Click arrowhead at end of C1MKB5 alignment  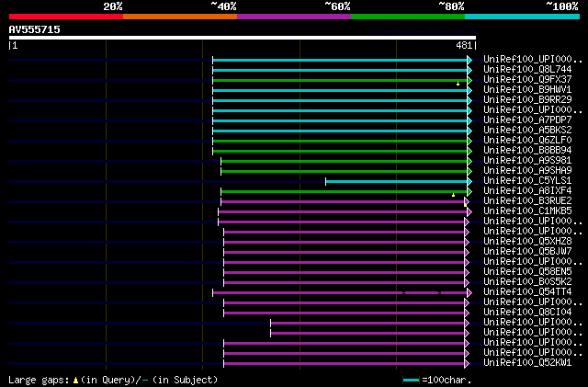pos(469,211)
